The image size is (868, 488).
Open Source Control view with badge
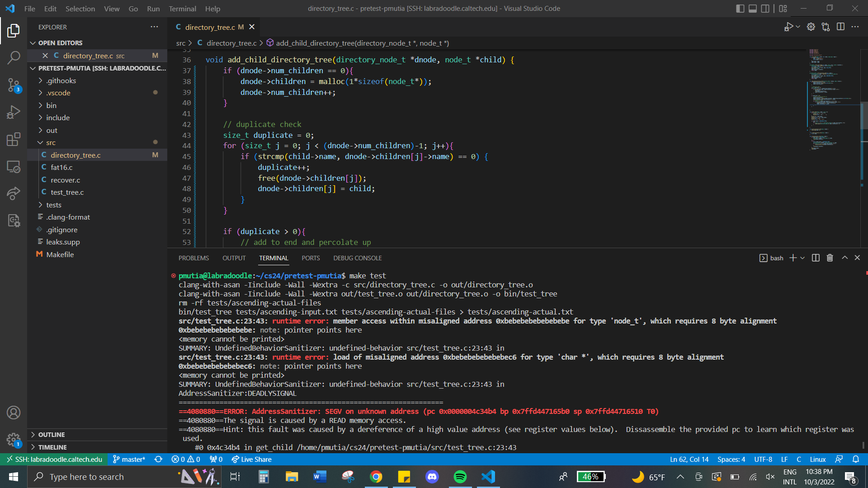point(14,85)
